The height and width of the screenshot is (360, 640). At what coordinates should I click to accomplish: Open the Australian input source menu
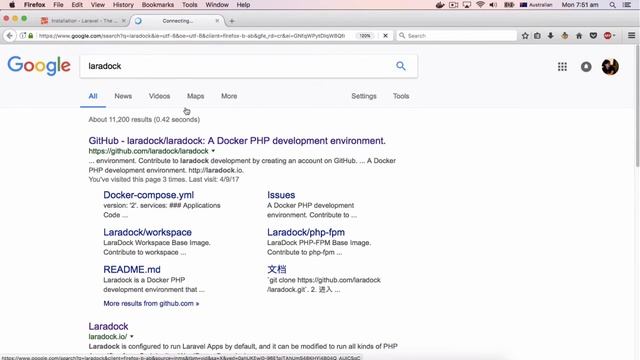[536, 5]
